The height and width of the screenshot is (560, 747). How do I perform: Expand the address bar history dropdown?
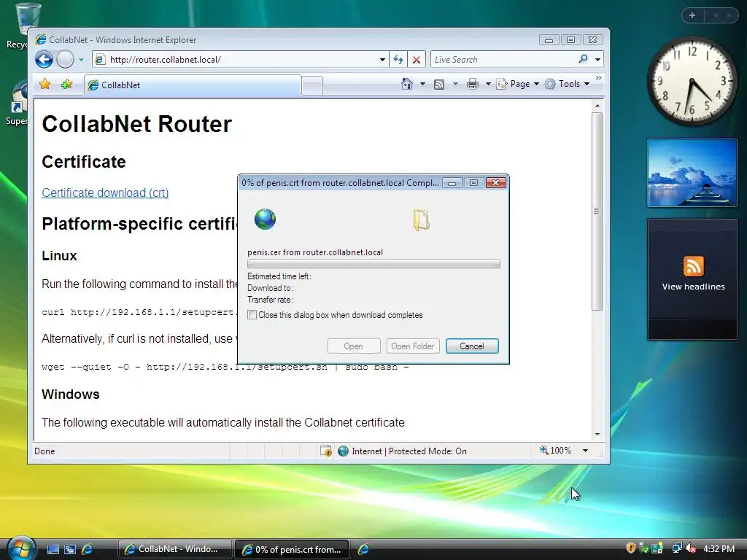(x=382, y=60)
